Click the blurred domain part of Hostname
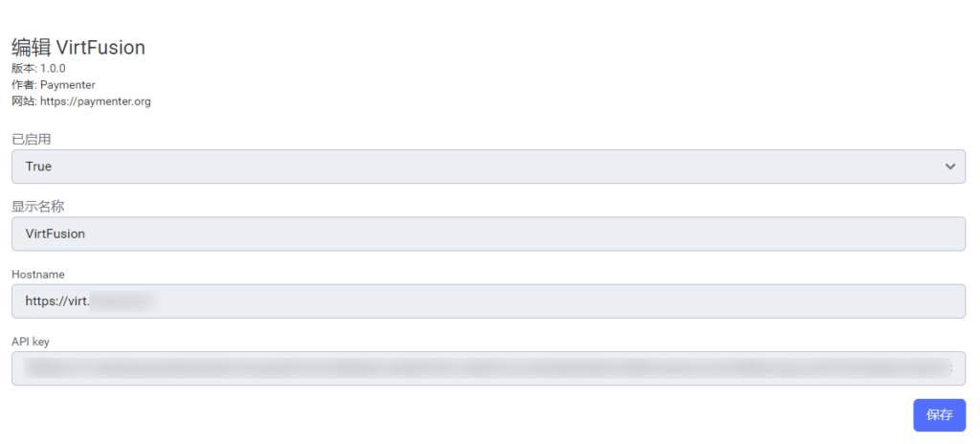 point(122,301)
